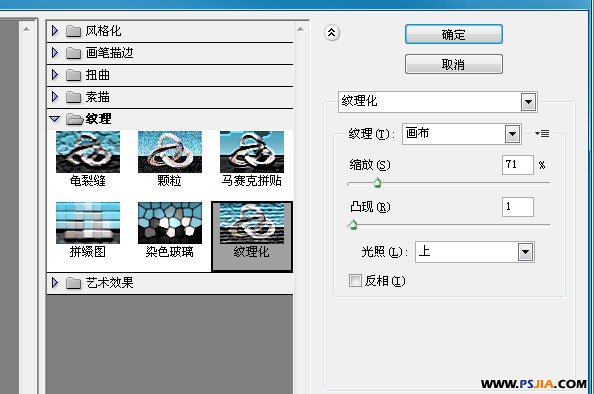Toggle the 反相 checkbox
Viewport: 594px width, 394px height.
pyautogui.click(x=355, y=281)
